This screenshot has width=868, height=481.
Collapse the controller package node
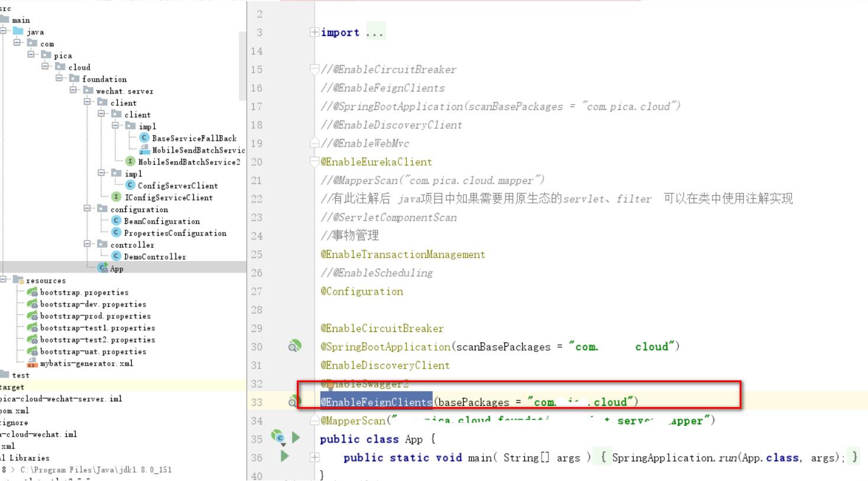pyautogui.click(x=88, y=244)
